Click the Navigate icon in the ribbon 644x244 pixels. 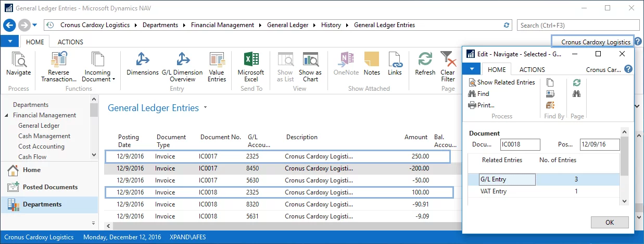(18, 65)
